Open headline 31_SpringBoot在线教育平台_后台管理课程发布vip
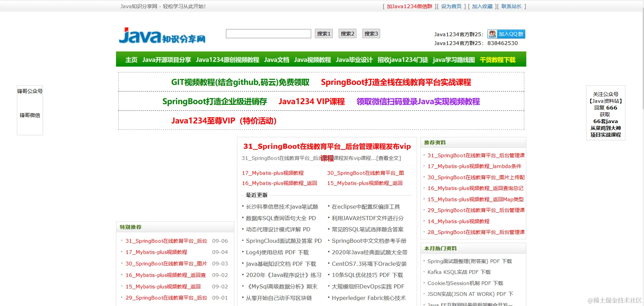Image resolution: width=644 pixels, height=306 pixels. click(327, 146)
